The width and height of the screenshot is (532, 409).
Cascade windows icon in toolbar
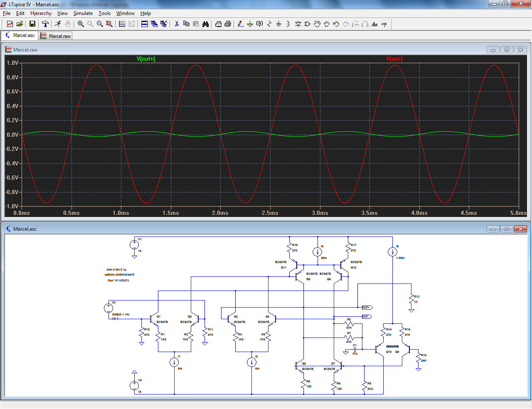click(154, 24)
